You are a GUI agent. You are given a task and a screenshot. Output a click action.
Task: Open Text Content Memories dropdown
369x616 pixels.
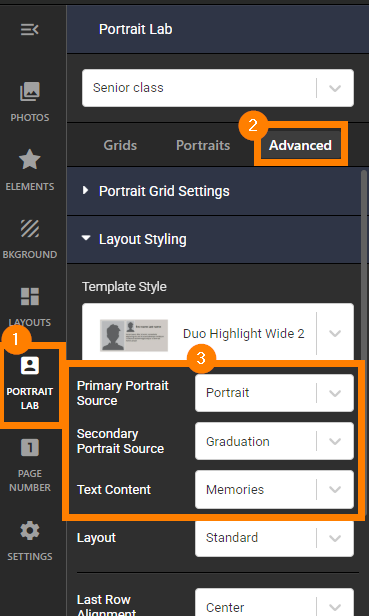point(274,490)
